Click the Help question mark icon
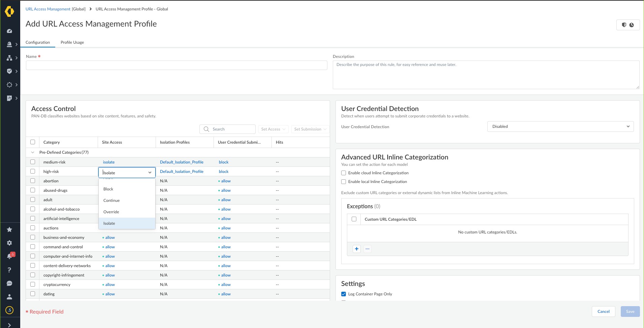The image size is (644, 328). click(x=10, y=269)
